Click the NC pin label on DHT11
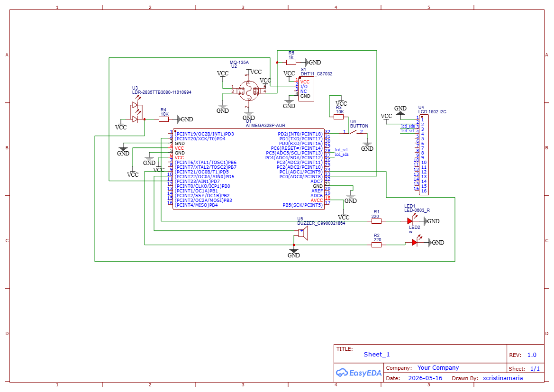 tap(303, 91)
